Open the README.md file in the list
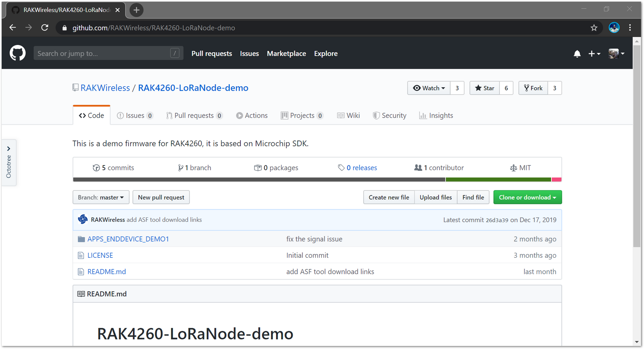This screenshot has height=349, width=644. pos(107,272)
